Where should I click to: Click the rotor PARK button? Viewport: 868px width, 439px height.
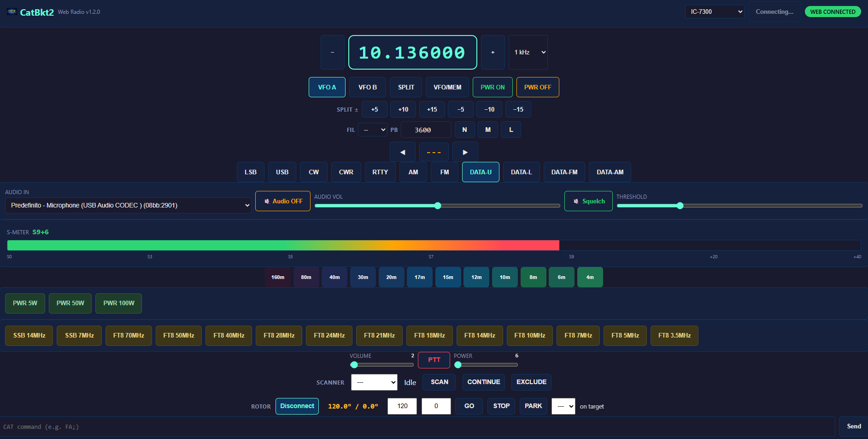(x=533, y=406)
